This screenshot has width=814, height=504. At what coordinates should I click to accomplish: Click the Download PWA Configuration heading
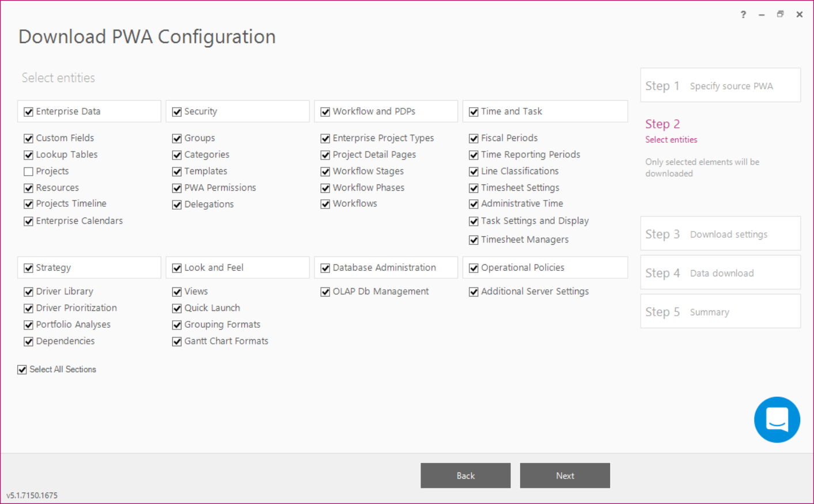147,37
